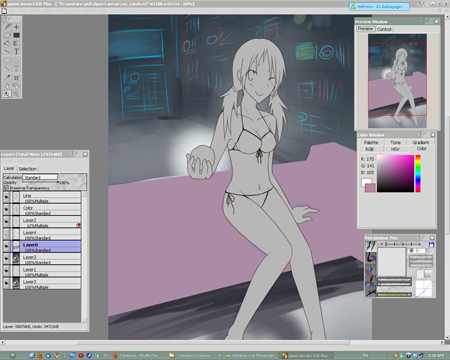
Task: Select the Pen drawing tool in toolbox
Action: pos(7,27)
